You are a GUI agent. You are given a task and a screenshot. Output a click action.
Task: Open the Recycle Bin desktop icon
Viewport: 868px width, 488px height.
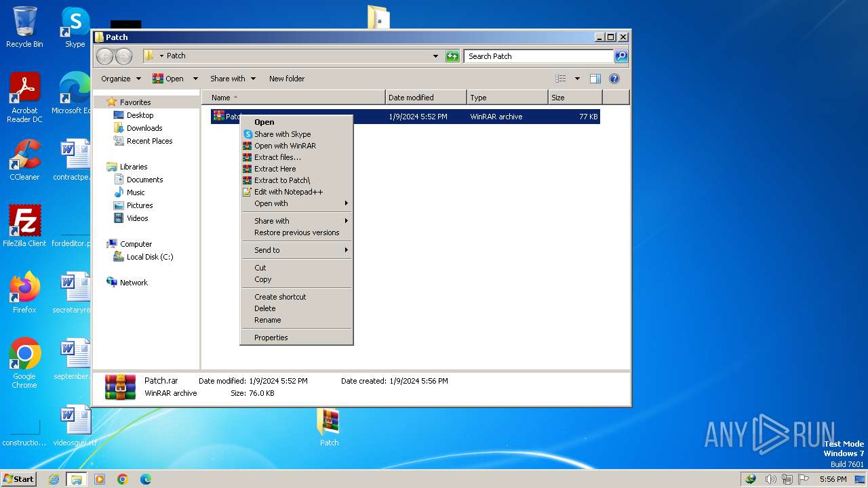24,27
